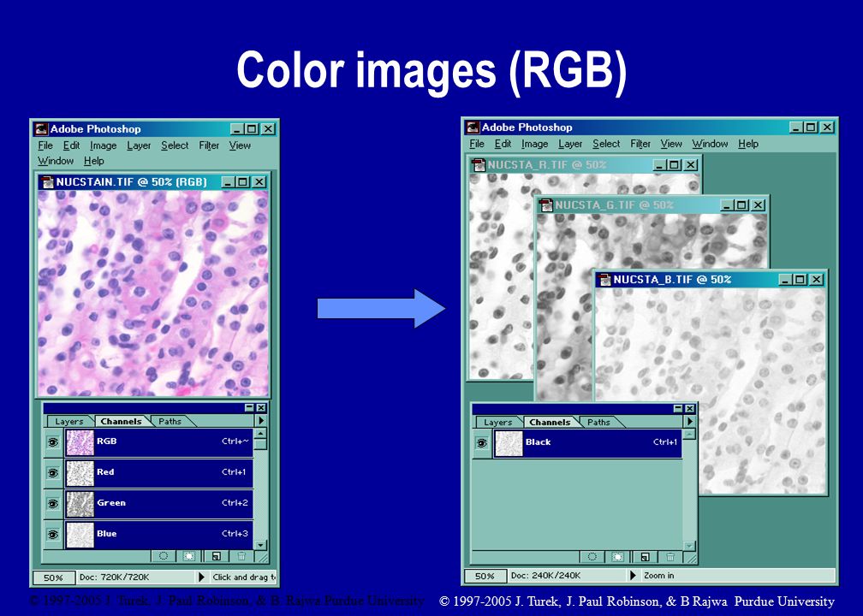Click zoom field 50% in right window
The height and width of the screenshot is (616, 863).
pos(485,576)
